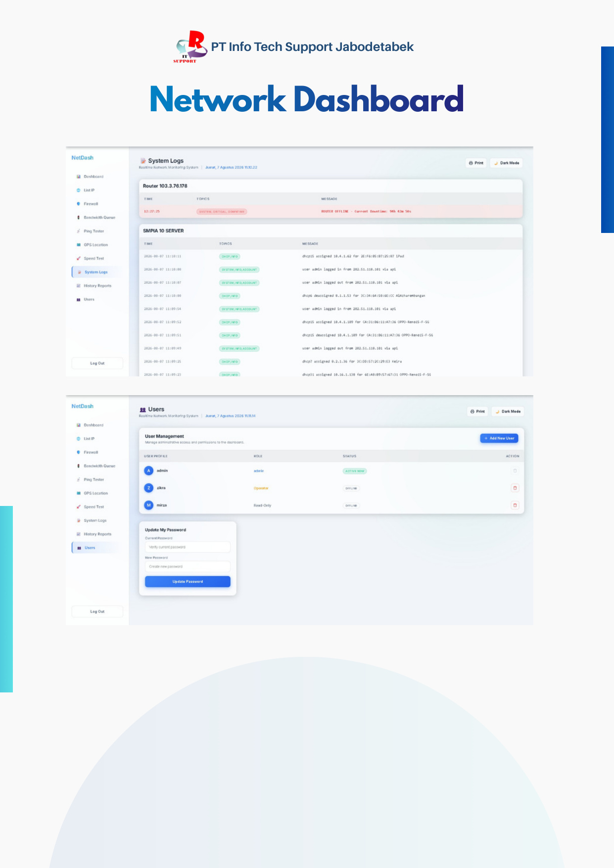Click OFFLINE status badge for zikra
This screenshot has width=614, height=868.
pyautogui.click(x=351, y=489)
